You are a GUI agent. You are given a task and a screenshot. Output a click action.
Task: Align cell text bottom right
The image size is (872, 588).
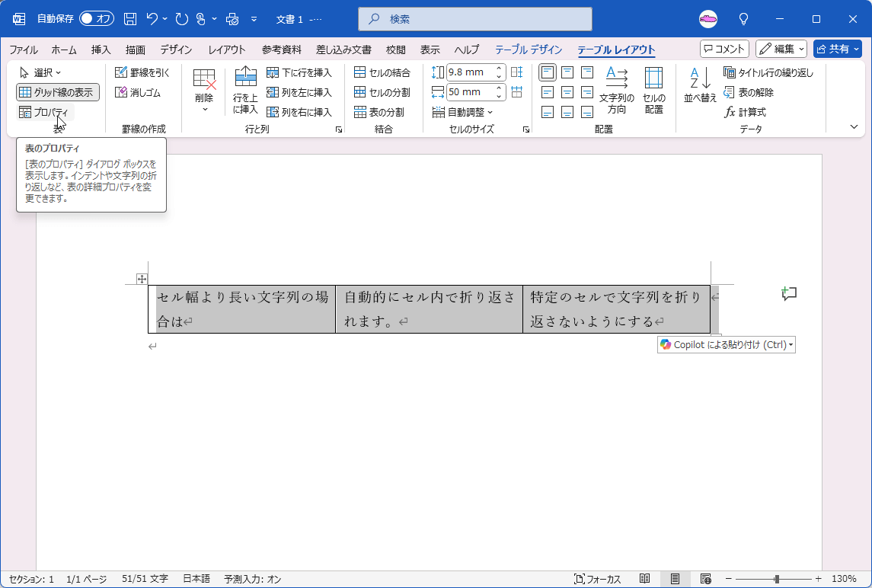(x=586, y=112)
